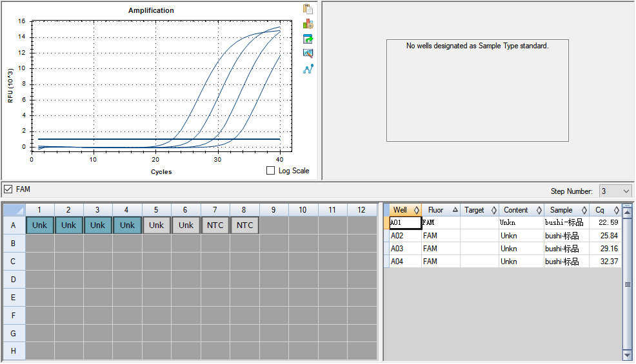Select plate column 1 header
This screenshot has width=636, height=364.
tap(39, 209)
